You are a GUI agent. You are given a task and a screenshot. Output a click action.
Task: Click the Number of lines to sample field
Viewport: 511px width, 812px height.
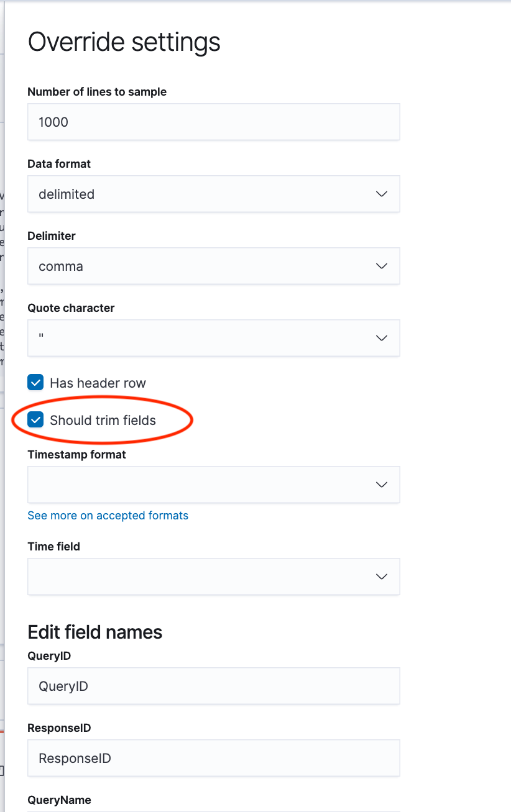[x=213, y=122]
